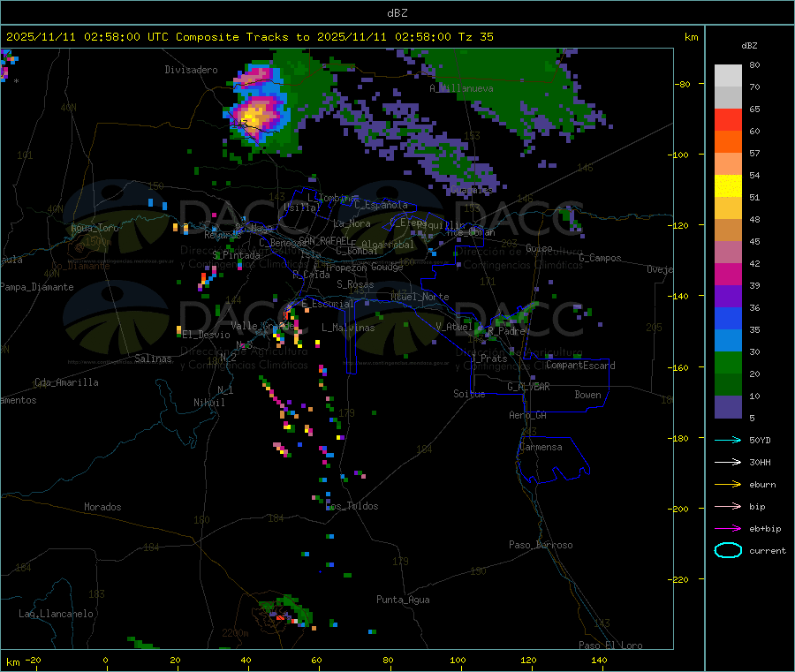
Task: Click the bip arrow legend icon
Action: 727,506
